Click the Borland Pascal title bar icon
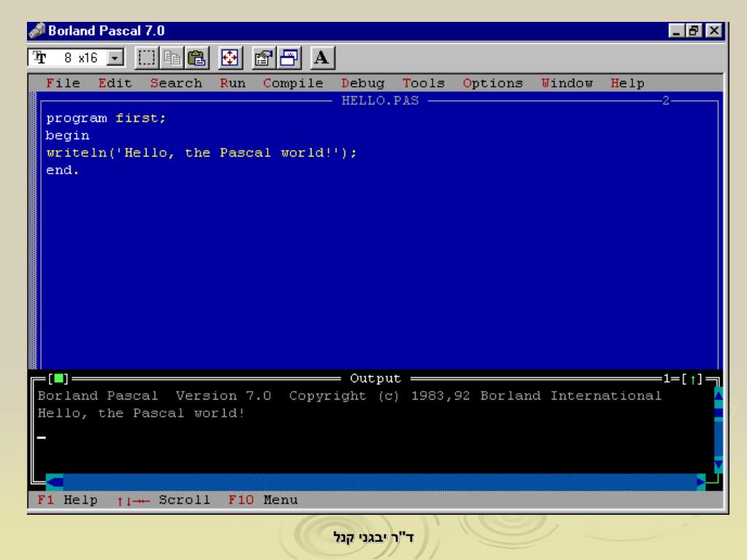Viewport: 747px width, 560px height. click(37, 31)
